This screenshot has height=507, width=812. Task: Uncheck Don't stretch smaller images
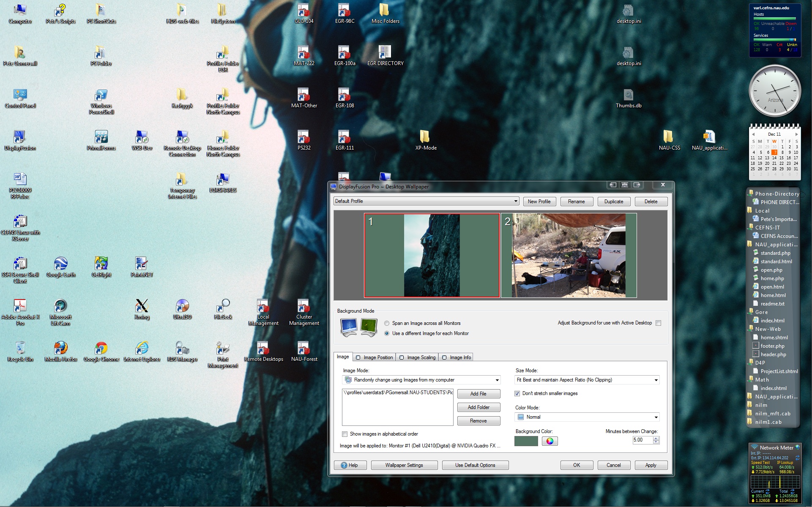click(517, 393)
